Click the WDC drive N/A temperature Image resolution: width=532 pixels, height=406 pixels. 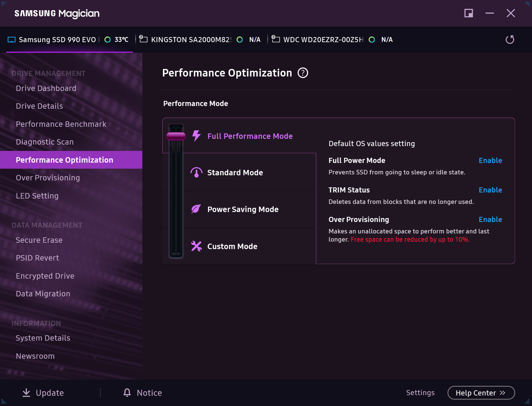(387, 40)
